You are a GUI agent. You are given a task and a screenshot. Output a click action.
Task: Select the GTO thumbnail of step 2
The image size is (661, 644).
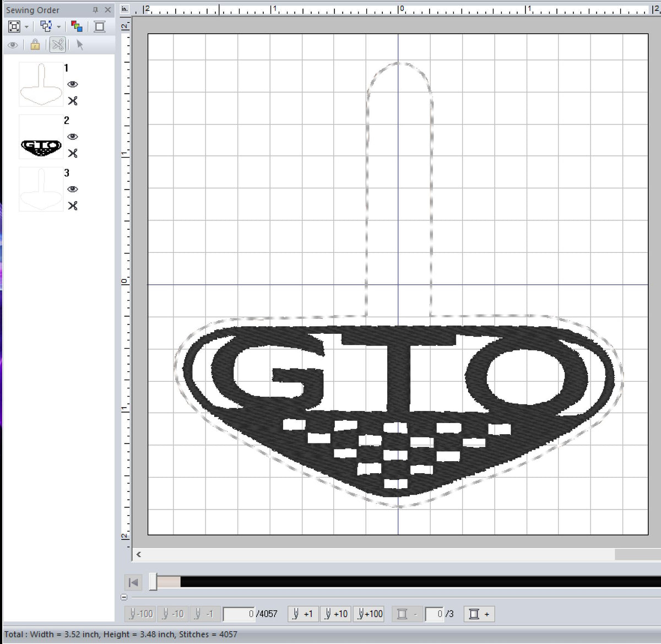[41, 137]
